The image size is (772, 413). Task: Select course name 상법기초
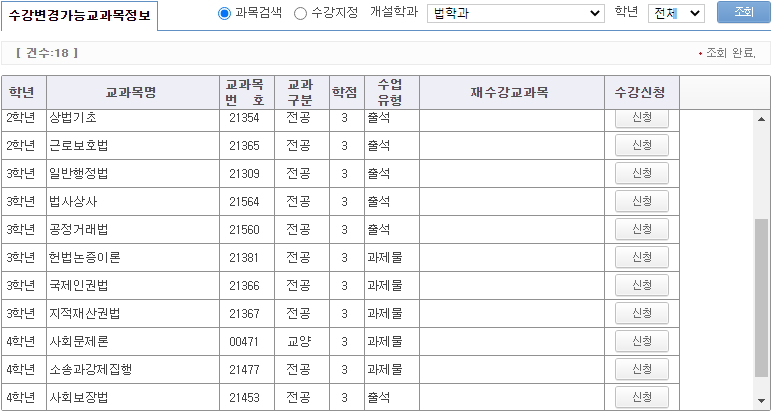[x=73, y=118]
